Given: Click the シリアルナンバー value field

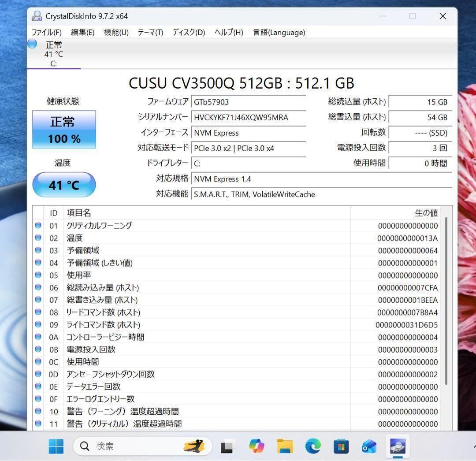Looking at the screenshot, I should pyautogui.click(x=248, y=117).
